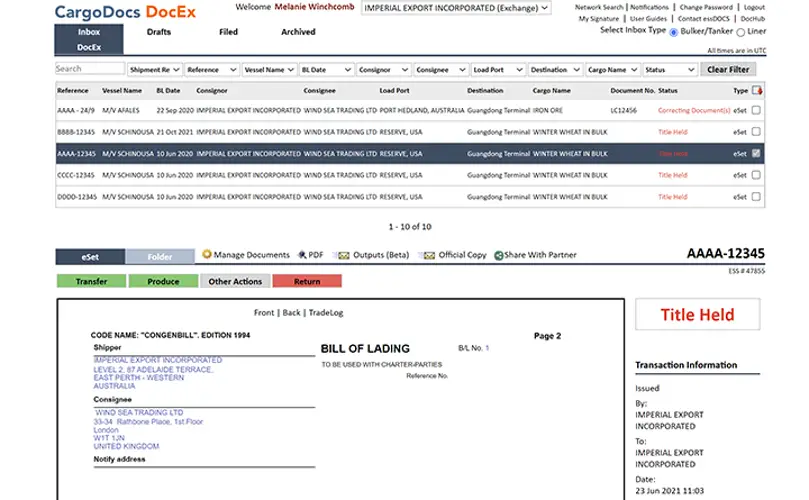Open the Vessel Name filter dropdown

[x=269, y=70]
